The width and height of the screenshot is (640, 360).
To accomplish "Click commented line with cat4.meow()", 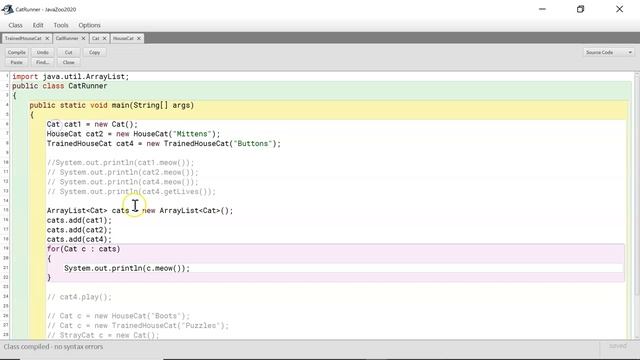I will tap(122, 182).
